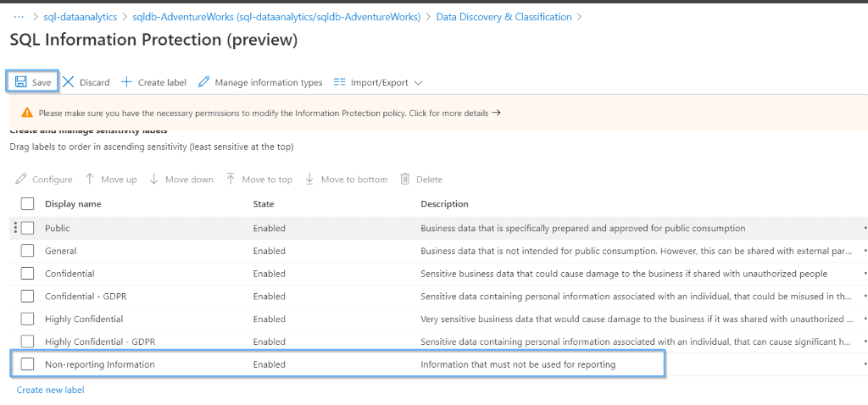Click the General row description text
This screenshot has height=405, width=868.
(636, 251)
